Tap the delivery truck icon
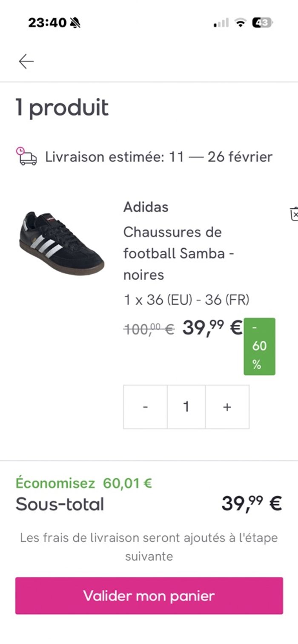Image resolution: width=298 pixels, height=644 pixels. click(26, 157)
